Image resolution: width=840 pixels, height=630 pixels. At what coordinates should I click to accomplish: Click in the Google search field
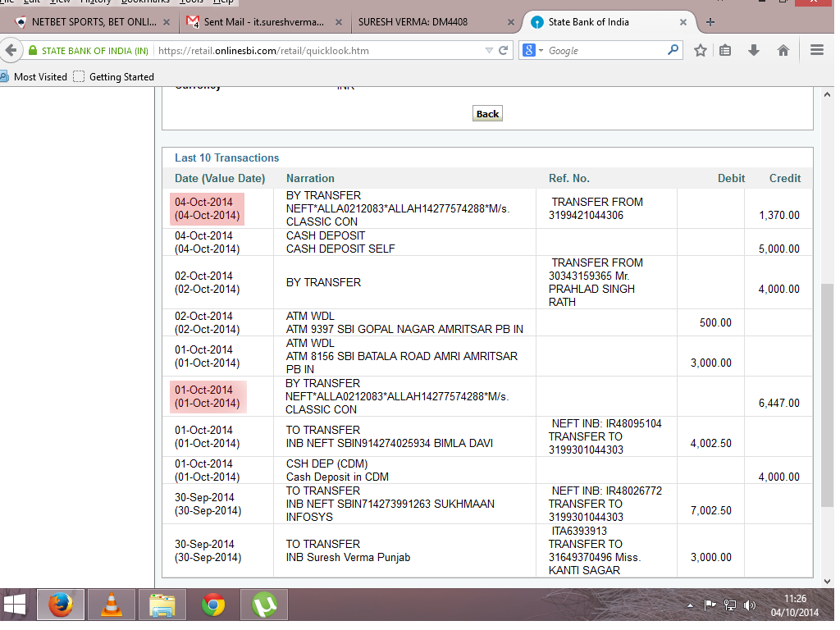point(605,50)
